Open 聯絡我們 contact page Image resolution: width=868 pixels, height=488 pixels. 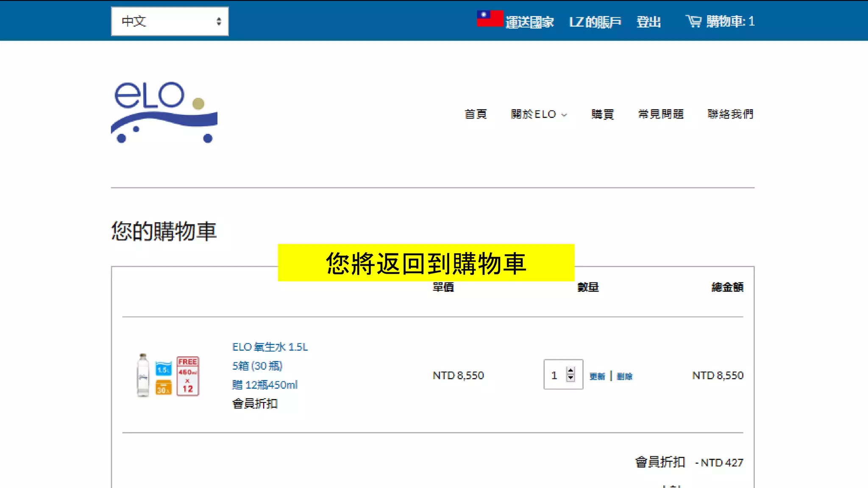(x=730, y=114)
